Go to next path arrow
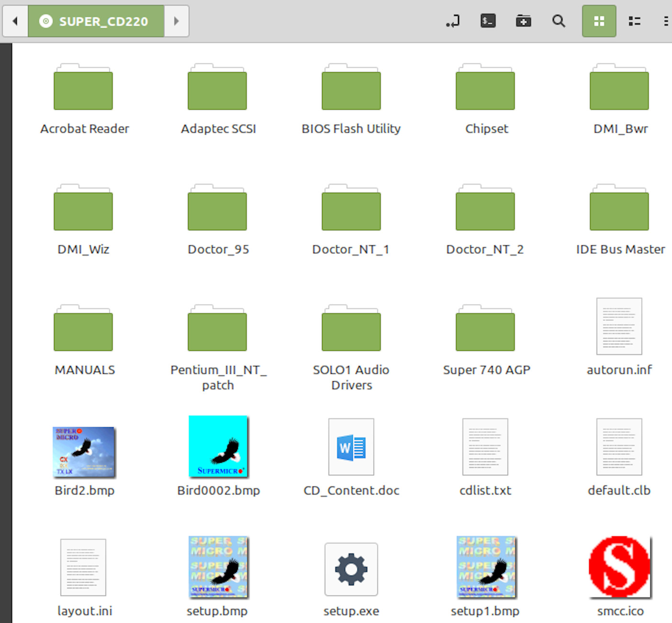The width and height of the screenshot is (672, 623). click(177, 21)
